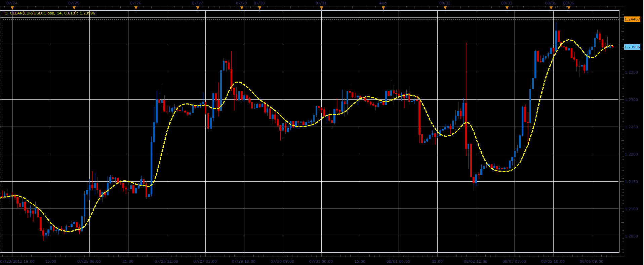This screenshot has height=265, width=644.
Task: Click the 08/03 03:00 time axis label
Action: (x=514, y=261)
